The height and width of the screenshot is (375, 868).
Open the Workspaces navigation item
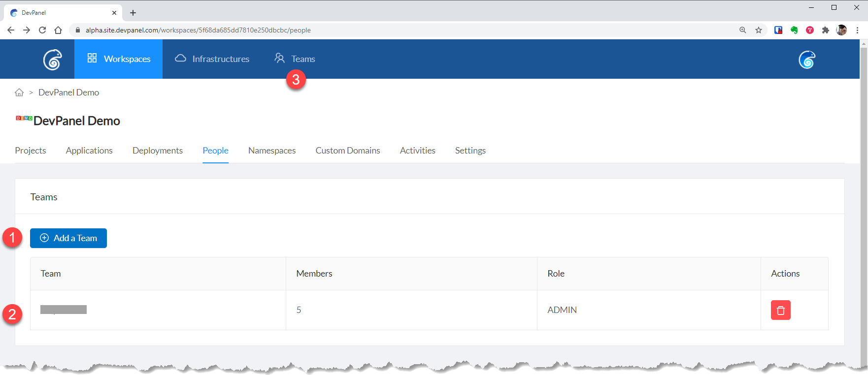tap(118, 59)
